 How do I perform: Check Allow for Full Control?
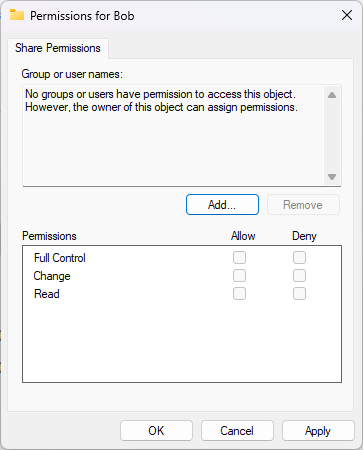[x=239, y=258]
